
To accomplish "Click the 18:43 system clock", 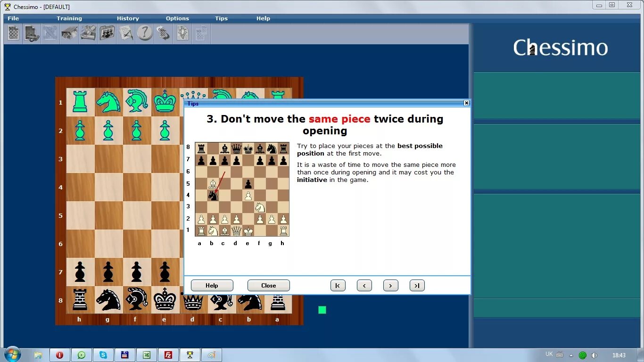I will tap(619, 355).
